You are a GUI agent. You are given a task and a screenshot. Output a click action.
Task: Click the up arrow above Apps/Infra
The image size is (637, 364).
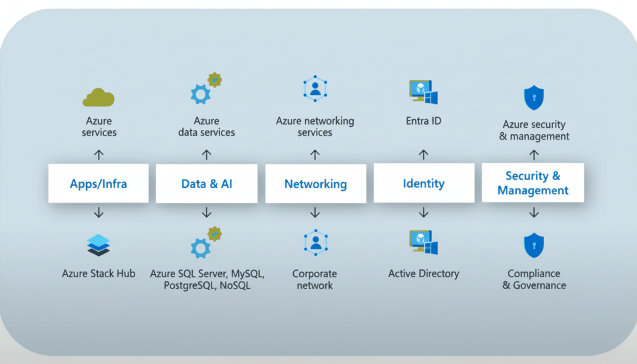pyautogui.click(x=99, y=155)
